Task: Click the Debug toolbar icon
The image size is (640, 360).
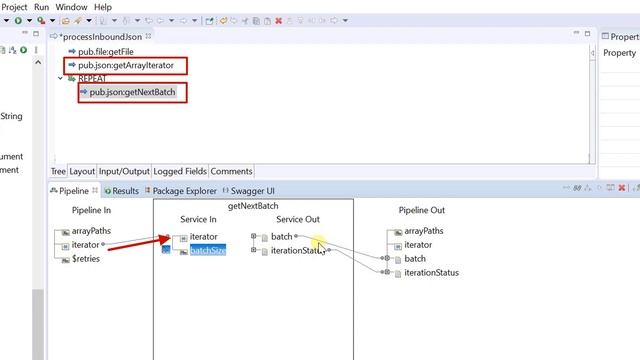Action: point(41,20)
